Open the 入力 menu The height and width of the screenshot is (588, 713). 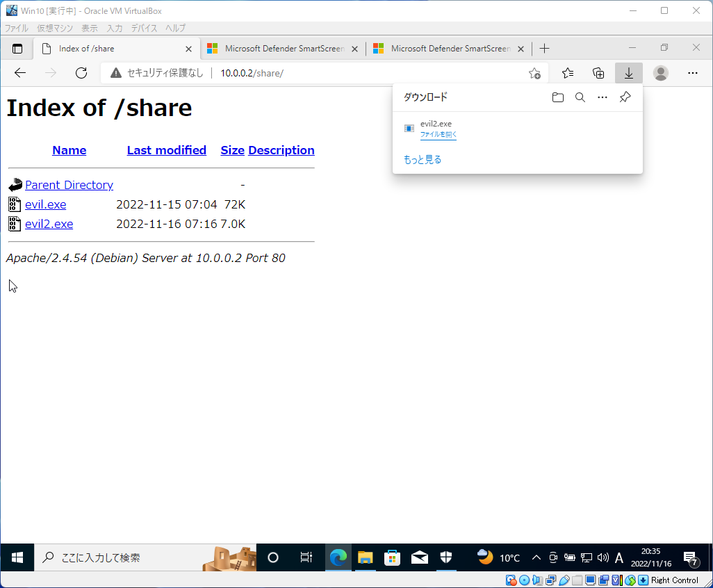(x=115, y=28)
